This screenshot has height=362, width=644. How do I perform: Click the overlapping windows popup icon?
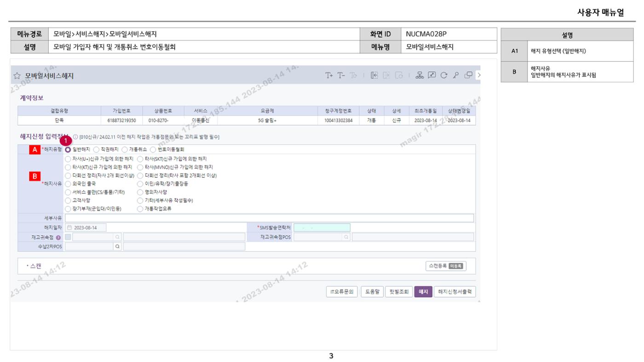pos(468,75)
